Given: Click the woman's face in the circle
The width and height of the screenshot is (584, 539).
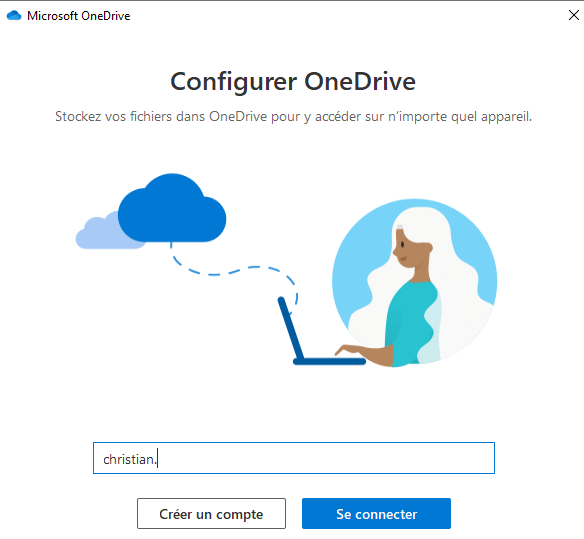Looking at the screenshot, I should coord(408,248).
